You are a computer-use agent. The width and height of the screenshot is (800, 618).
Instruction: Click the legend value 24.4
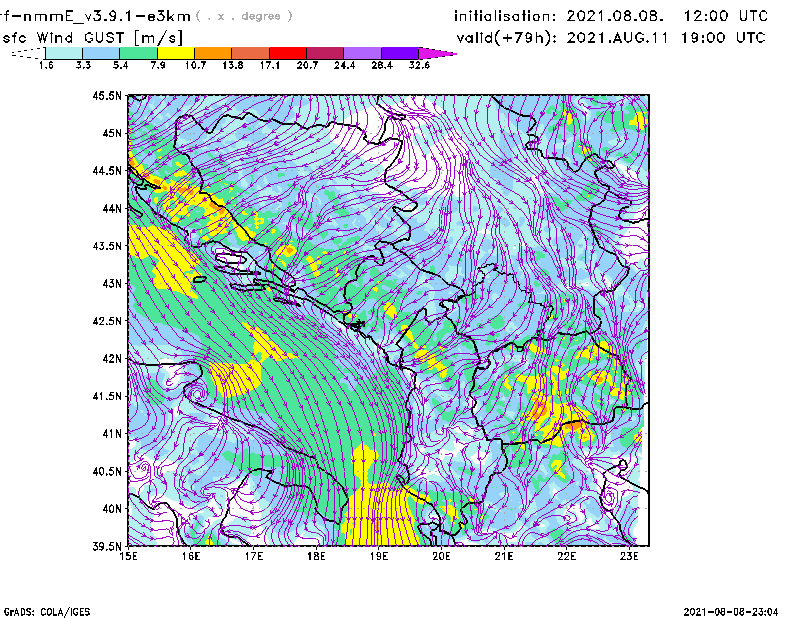coord(344,65)
